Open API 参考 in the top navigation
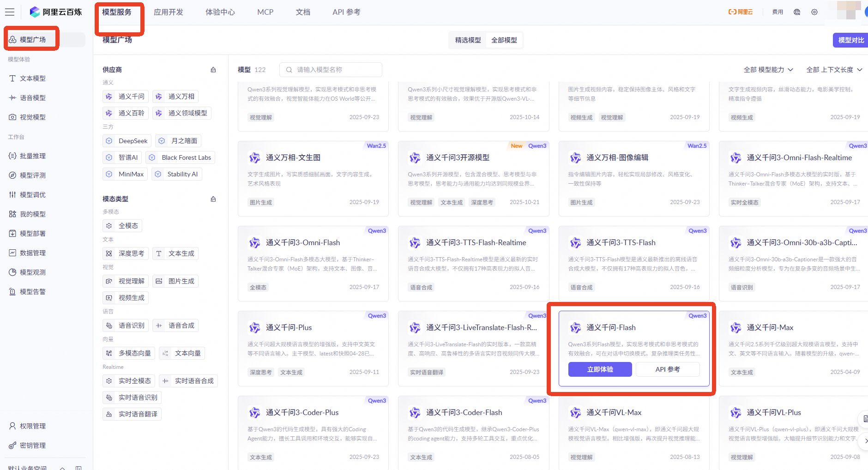 (347, 12)
